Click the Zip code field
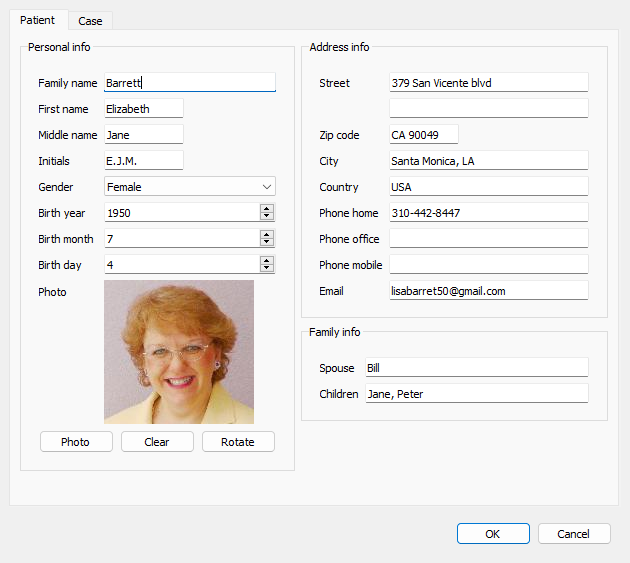This screenshot has width=630, height=563. pyautogui.click(x=423, y=135)
